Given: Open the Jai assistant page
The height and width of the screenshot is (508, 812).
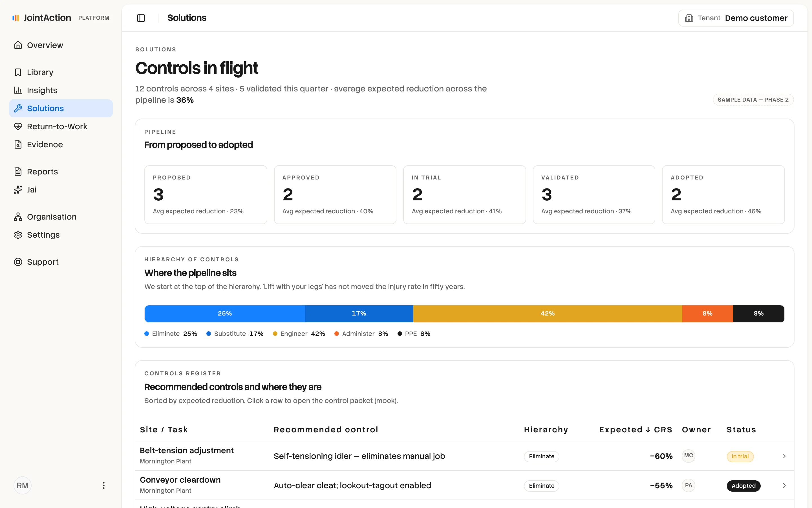Looking at the screenshot, I should point(61,190).
